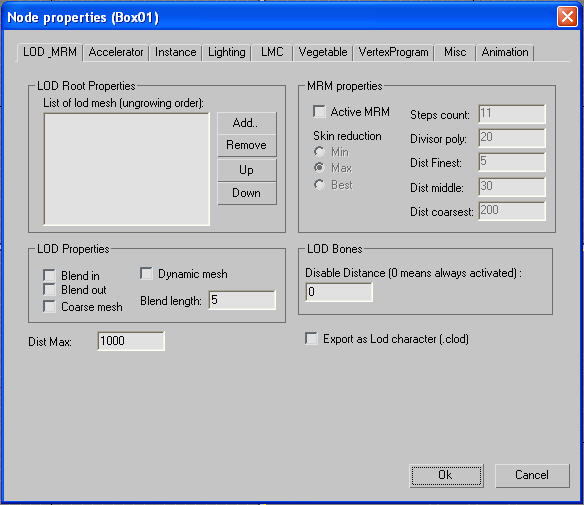Click into the Blend length field
The width and height of the screenshot is (584, 505).
pos(242,300)
